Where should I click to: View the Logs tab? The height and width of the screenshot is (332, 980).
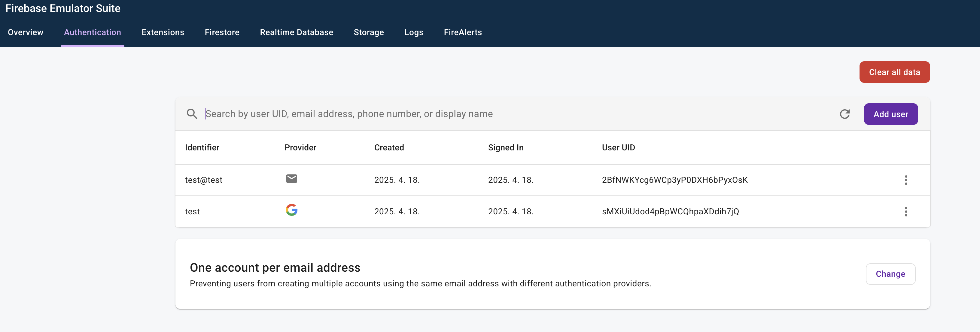click(x=413, y=32)
